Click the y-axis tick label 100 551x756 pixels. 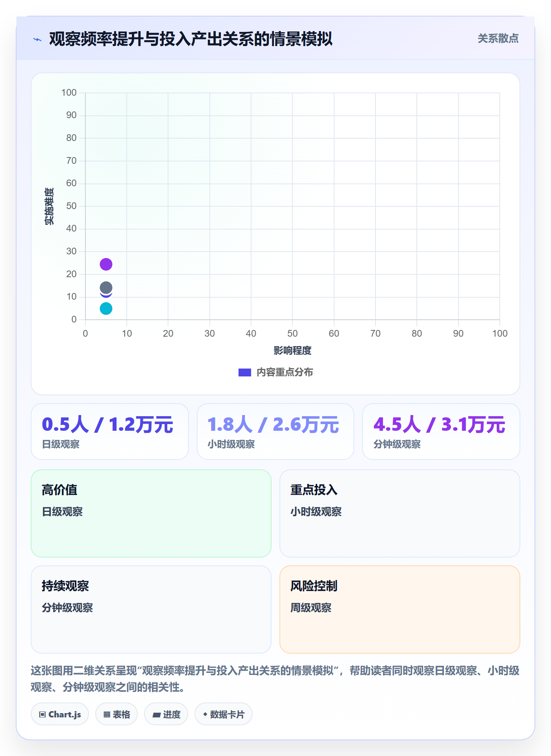tap(69, 93)
